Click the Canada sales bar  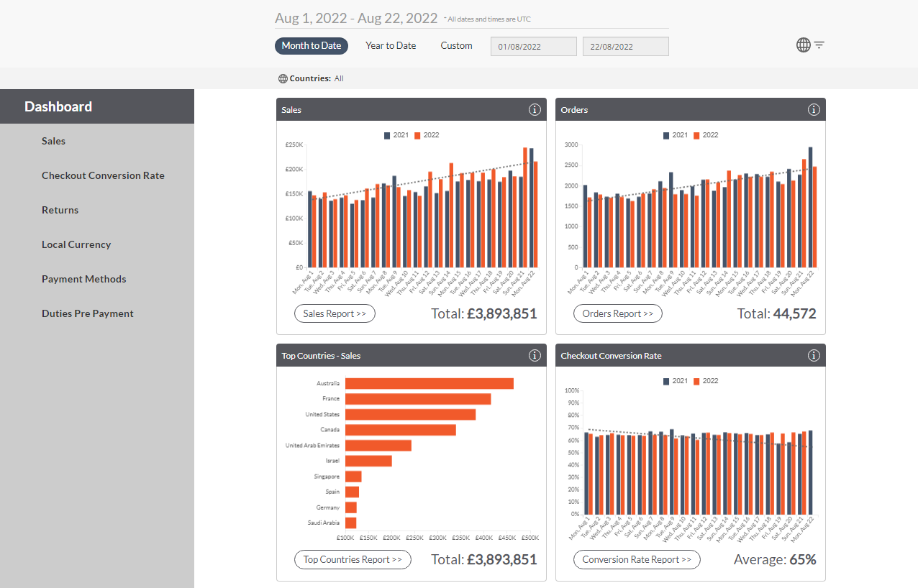pyautogui.click(x=401, y=430)
